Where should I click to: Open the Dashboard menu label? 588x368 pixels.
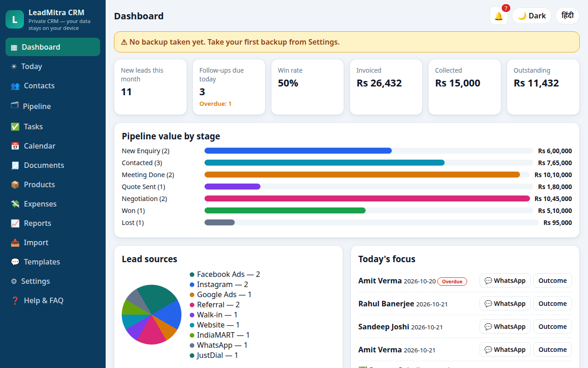[41, 47]
